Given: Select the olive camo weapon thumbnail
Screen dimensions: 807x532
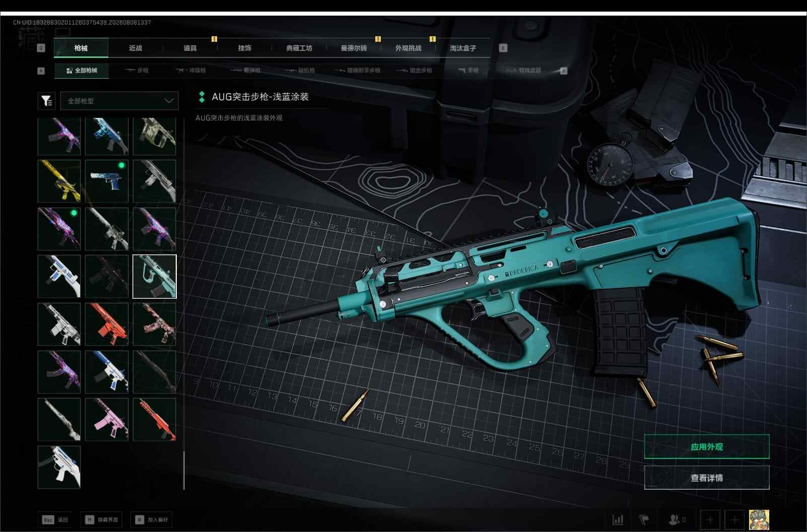Looking at the screenshot, I should (155, 137).
